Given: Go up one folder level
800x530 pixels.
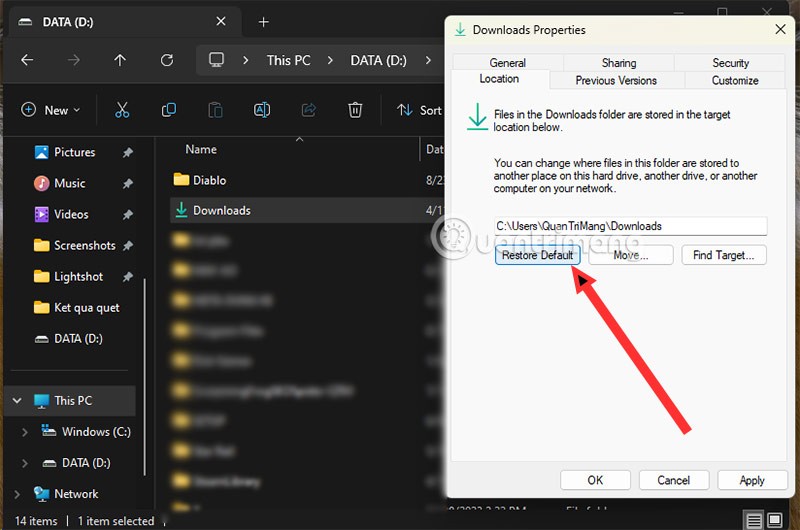Looking at the screenshot, I should pyautogui.click(x=120, y=60).
